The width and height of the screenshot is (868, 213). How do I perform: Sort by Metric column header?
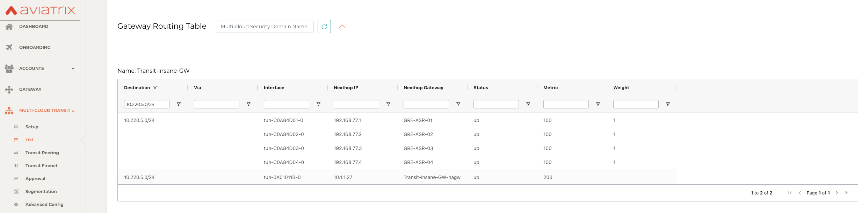tap(551, 88)
